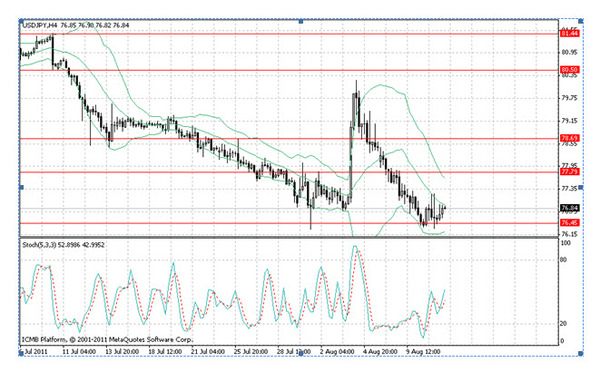The width and height of the screenshot is (600, 382).
Task: Click the 9 Aug 12:00 time axis label
Action: 423,351
